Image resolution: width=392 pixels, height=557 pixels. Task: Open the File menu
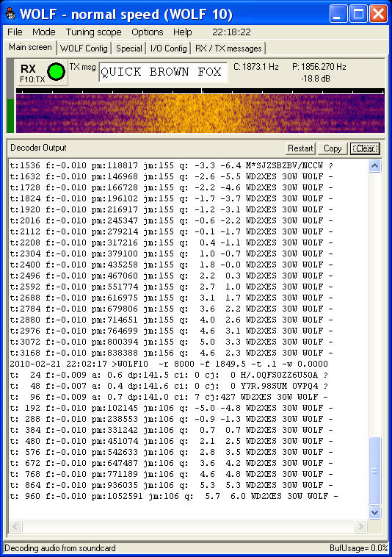[15, 32]
